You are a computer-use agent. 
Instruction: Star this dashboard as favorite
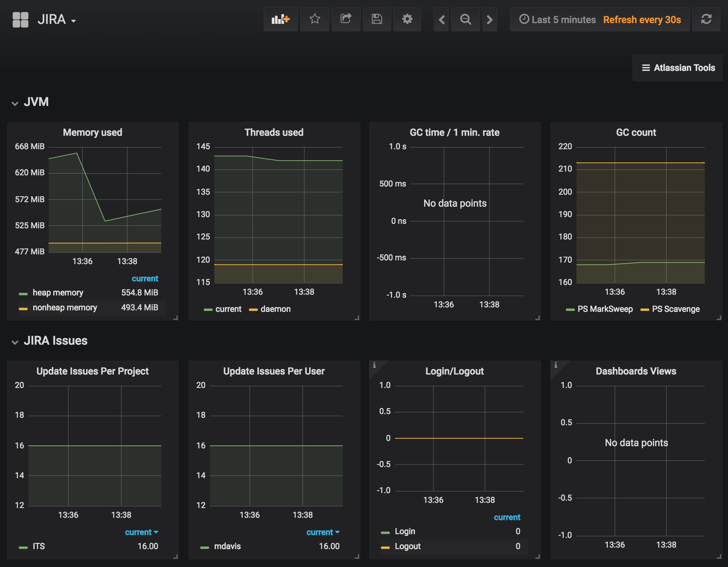pyautogui.click(x=315, y=19)
